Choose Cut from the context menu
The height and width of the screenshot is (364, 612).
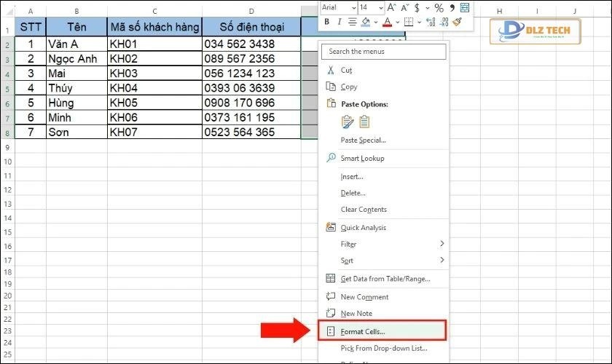click(x=346, y=70)
